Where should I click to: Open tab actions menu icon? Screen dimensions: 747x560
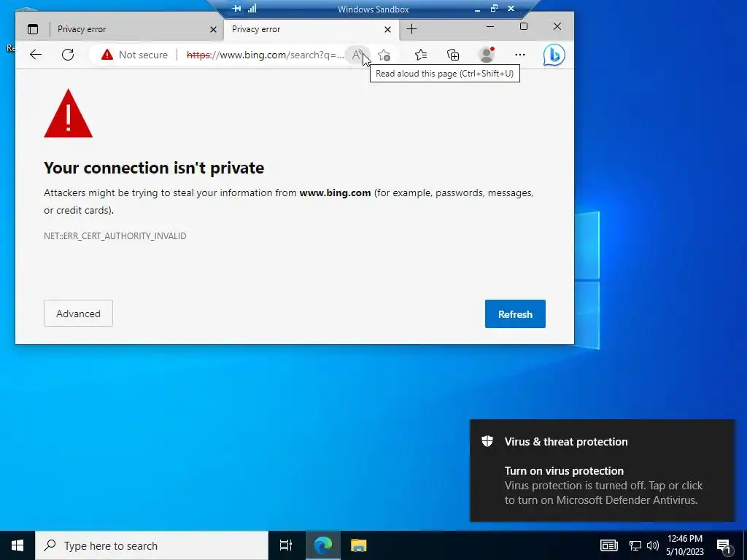point(32,29)
